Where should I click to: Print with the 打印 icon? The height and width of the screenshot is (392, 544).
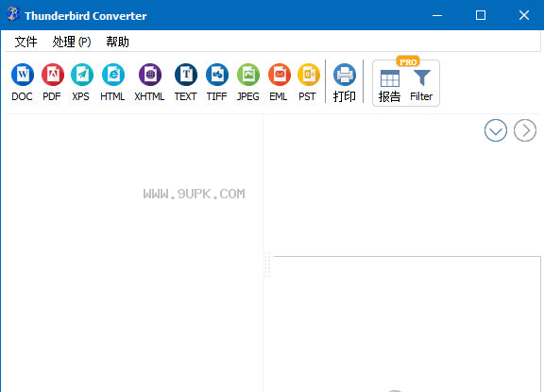coord(345,82)
